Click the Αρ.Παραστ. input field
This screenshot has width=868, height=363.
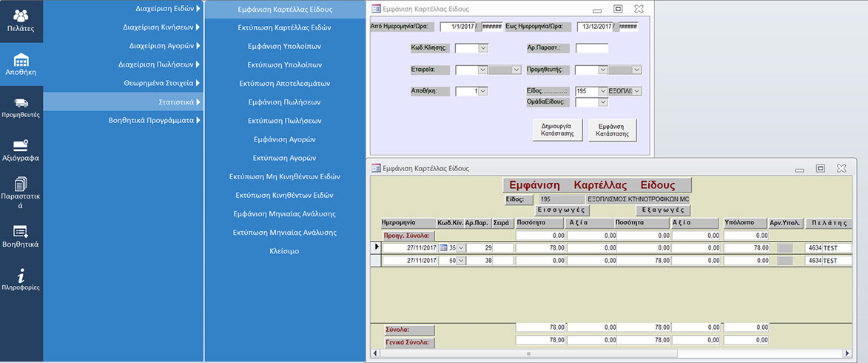591,48
